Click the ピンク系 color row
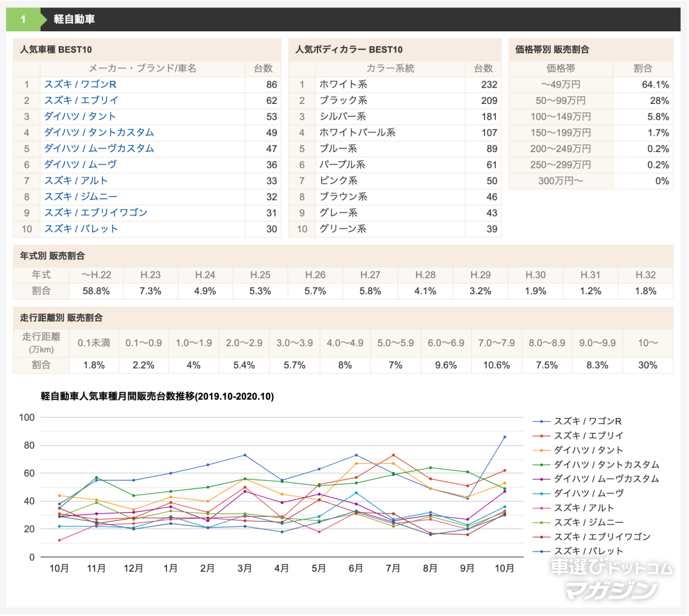This screenshot has height=616, width=689. tap(395, 180)
